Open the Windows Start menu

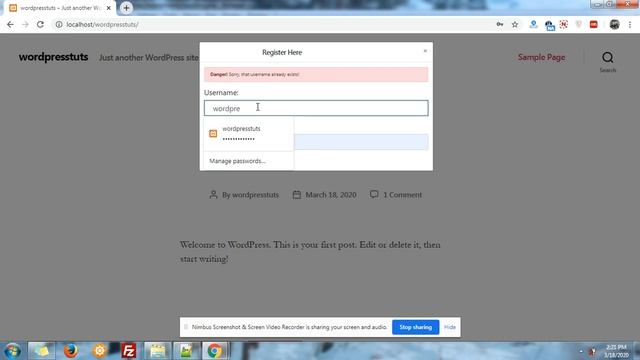click(x=13, y=351)
